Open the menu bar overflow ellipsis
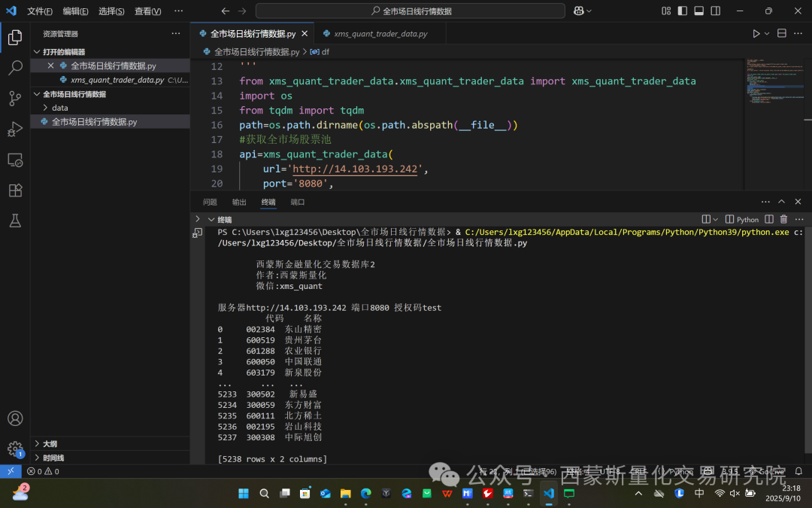Image resolution: width=812 pixels, height=508 pixels. tap(179, 11)
